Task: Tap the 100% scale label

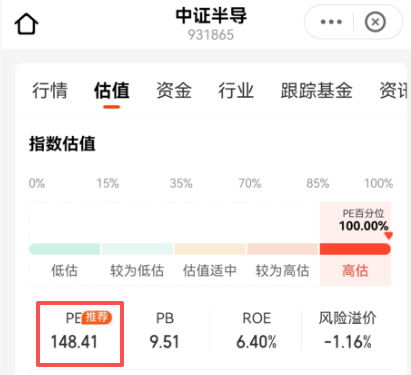Action: point(378,183)
